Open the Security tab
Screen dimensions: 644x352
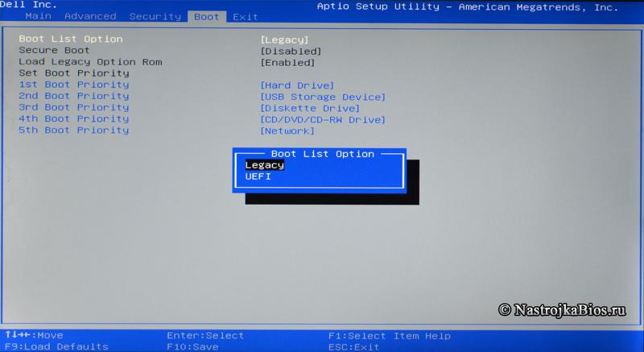(155, 16)
